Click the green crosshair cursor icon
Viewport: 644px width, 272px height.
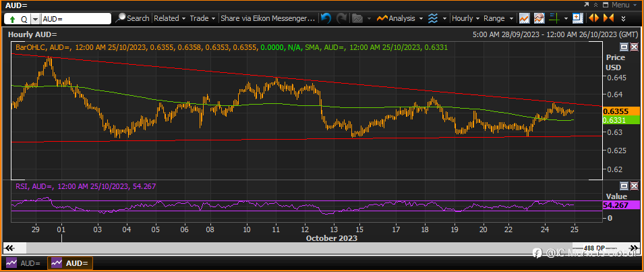coord(554,18)
